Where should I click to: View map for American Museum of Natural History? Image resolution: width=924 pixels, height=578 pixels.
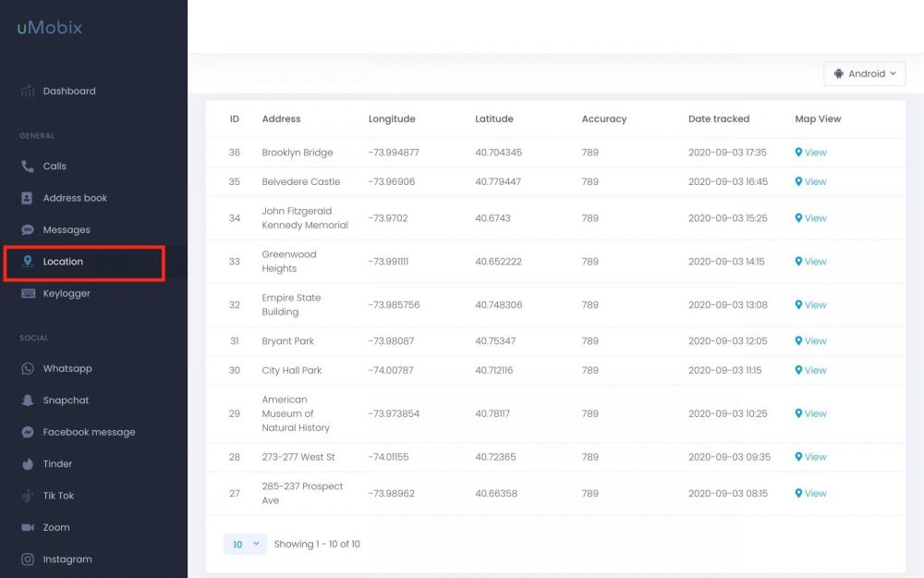point(811,413)
